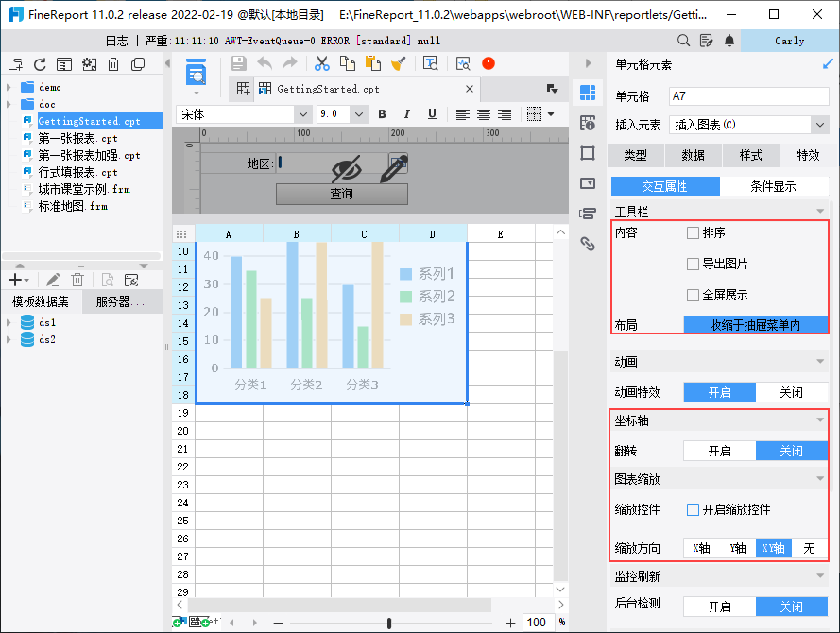
Task: Align text left
Action: [462, 114]
